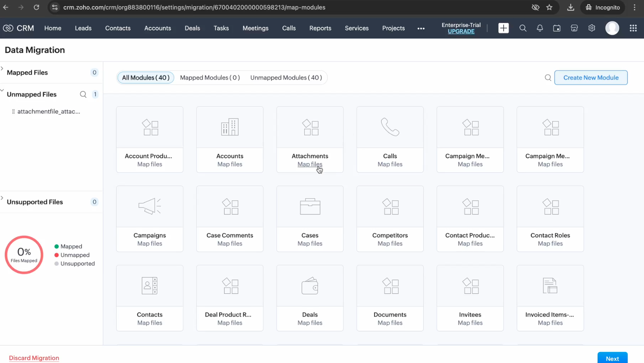Open the apps grid launcher icon
Screen dimensions: 644x363
[633, 28]
